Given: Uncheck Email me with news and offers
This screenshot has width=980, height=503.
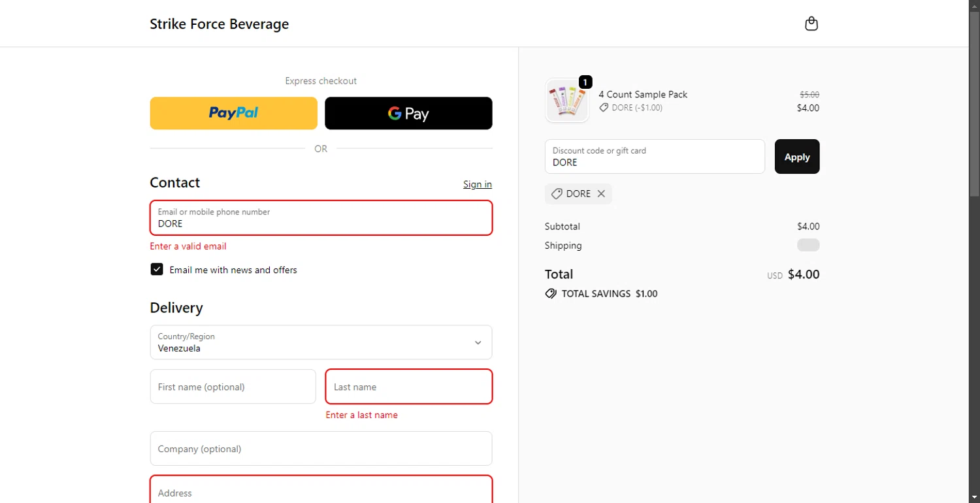Looking at the screenshot, I should 157,270.
